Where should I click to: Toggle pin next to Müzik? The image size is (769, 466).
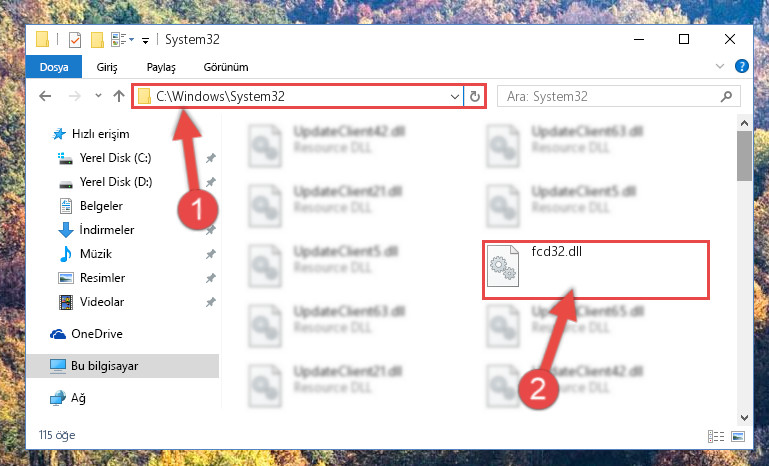[210, 254]
